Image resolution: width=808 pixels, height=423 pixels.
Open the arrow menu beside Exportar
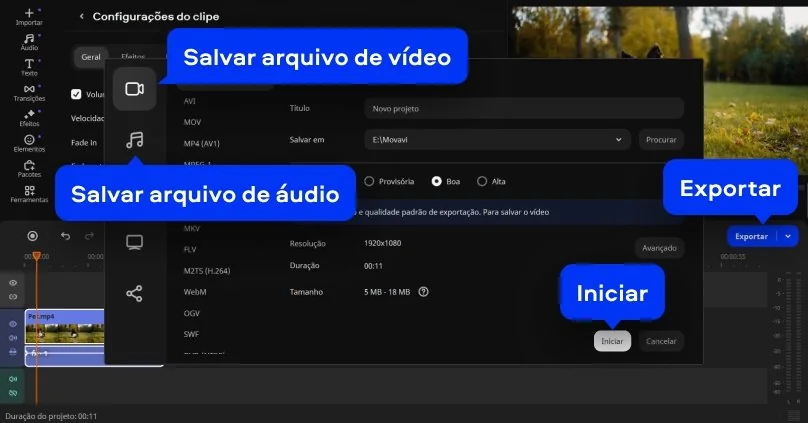(788, 236)
